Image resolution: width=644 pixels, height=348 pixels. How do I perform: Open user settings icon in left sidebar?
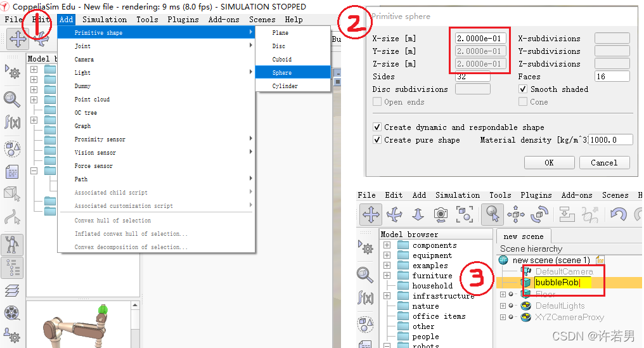click(12, 335)
